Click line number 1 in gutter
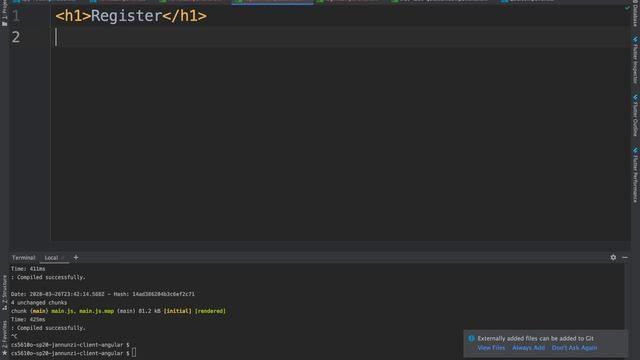 16,16
